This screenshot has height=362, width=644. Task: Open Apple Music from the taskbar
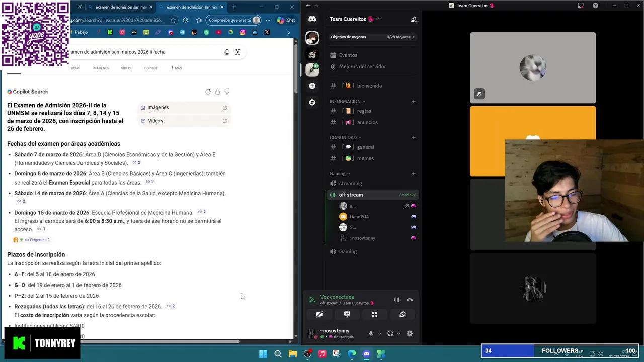[322, 354]
